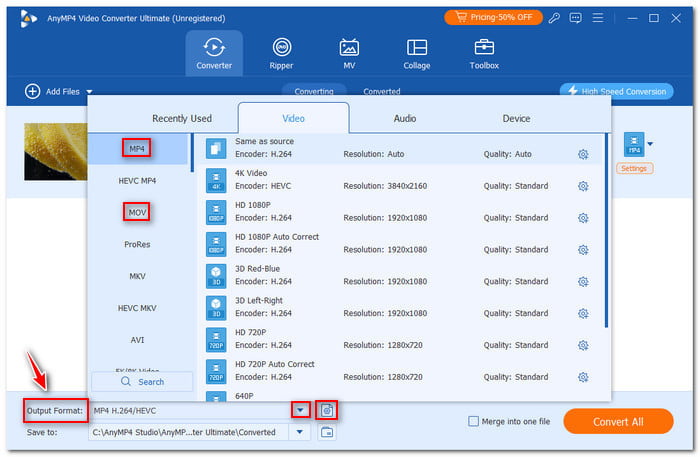Click the register key icon
700x457 pixels.
[x=554, y=18]
